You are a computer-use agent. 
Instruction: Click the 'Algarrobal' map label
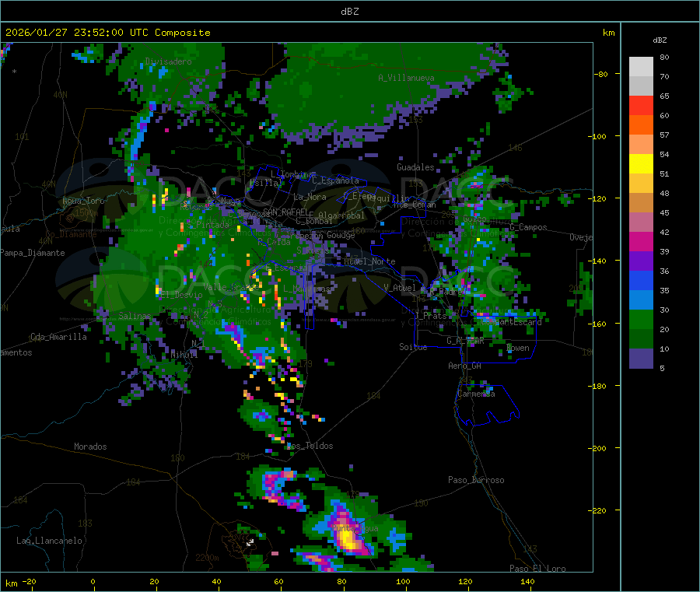(x=341, y=215)
